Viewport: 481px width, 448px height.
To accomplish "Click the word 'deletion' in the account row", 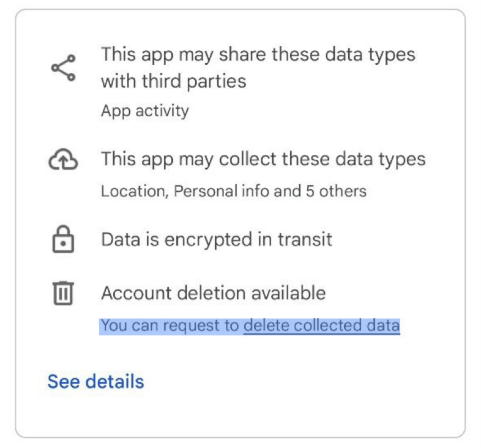I will [212, 293].
